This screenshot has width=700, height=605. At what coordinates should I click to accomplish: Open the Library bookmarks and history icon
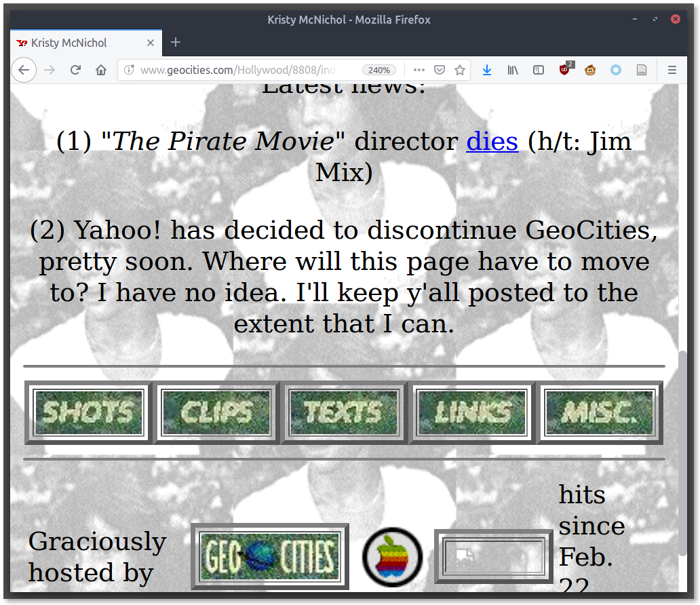(x=513, y=70)
